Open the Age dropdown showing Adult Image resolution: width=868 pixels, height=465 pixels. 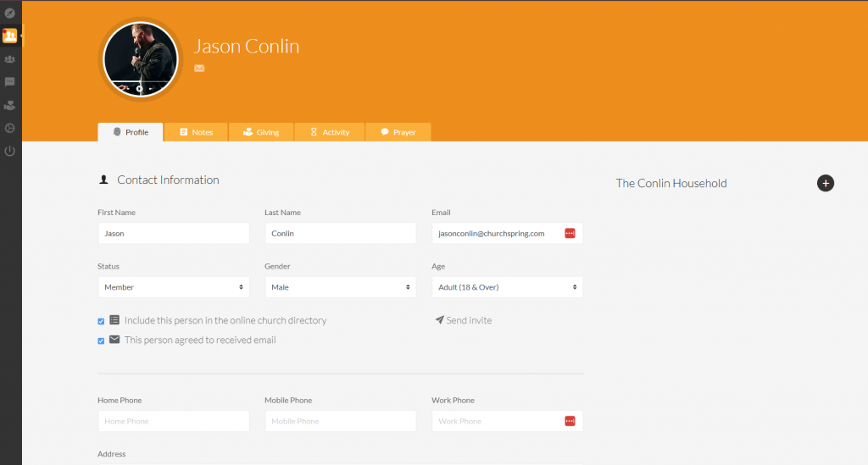pyautogui.click(x=507, y=287)
